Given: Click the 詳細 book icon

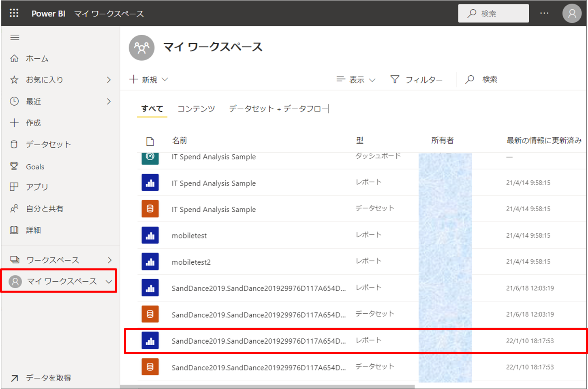Looking at the screenshot, I should pyautogui.click(x=14, y=230).
